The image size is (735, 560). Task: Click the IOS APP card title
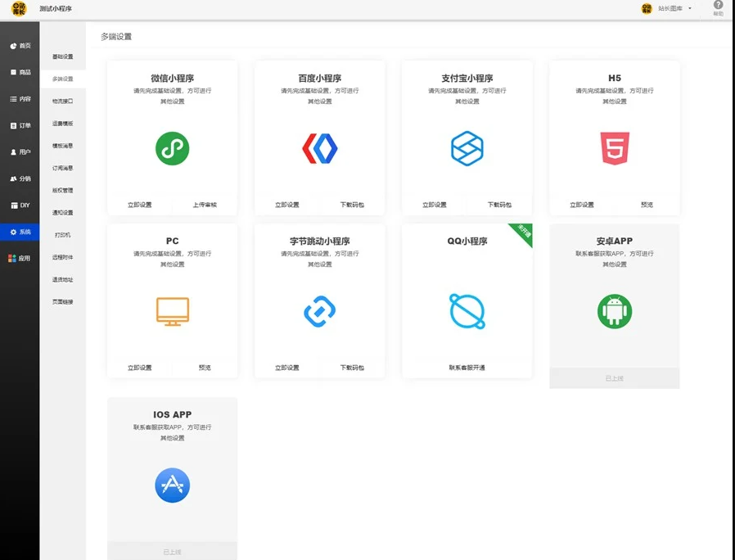pos(173,414)
